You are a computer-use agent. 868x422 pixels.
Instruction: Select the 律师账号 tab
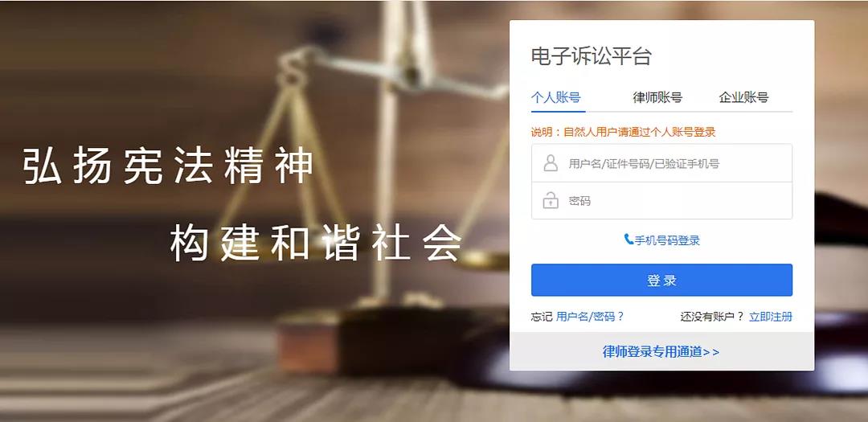(x=657, y=98)
